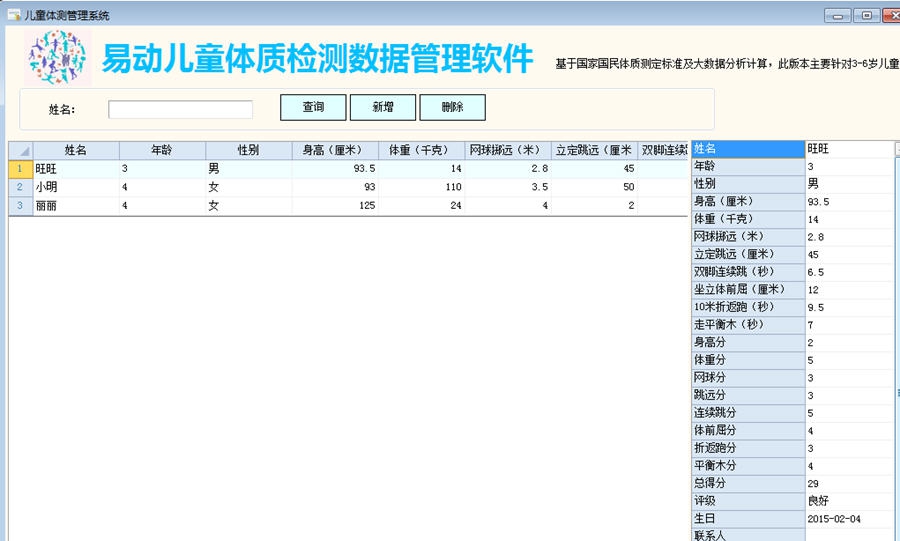Select the 姓名 property label in detail panel
Viewport: 900px width, 541px height.
point(748,149)
